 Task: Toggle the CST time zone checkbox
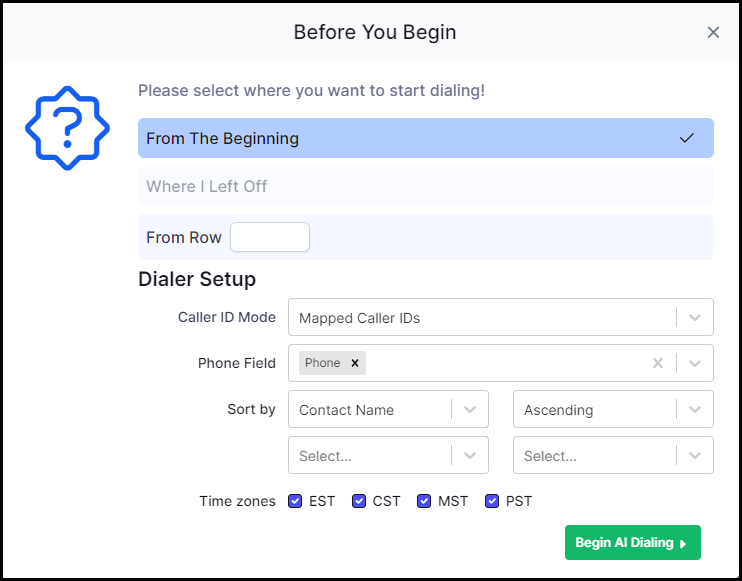359,501
